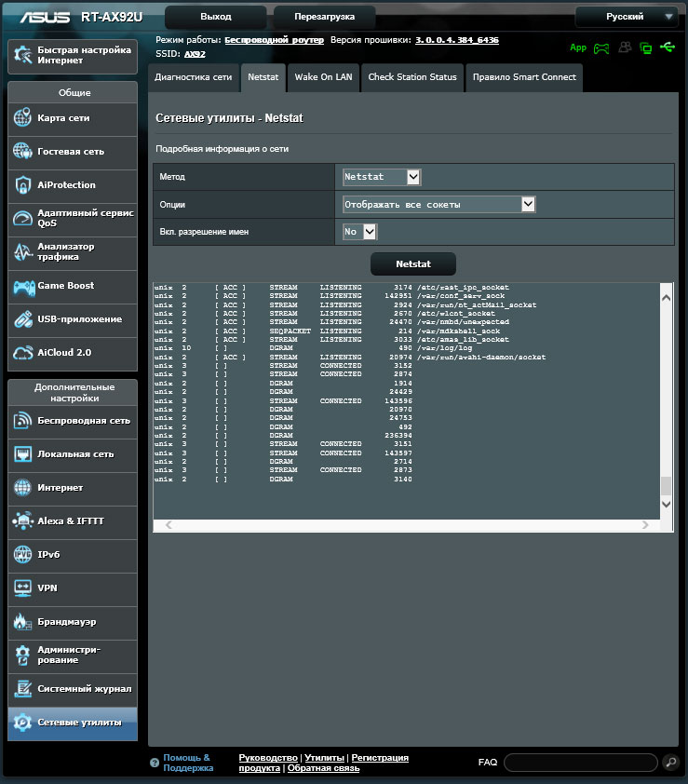Click horizontal scrollbar left arrow
The height and width of the screenshot is (784, 688).
(169, 525)
